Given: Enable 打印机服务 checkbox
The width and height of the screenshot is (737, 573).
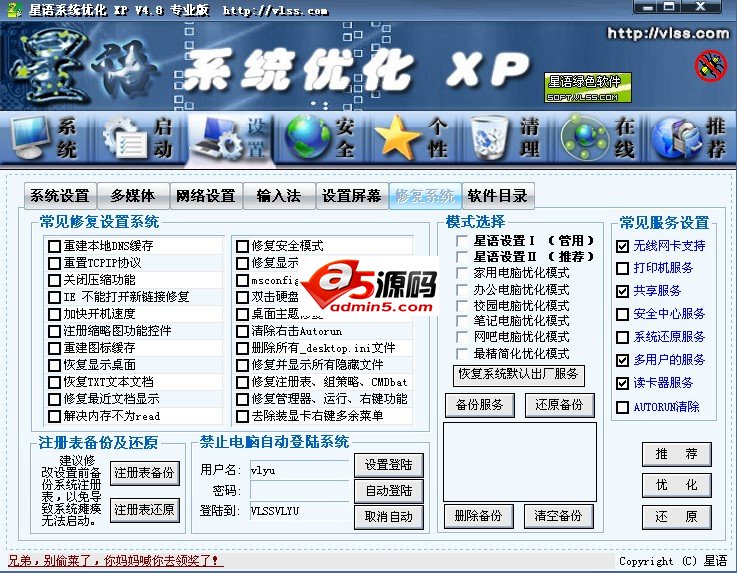Looking at the screenshot, I should coord(622,268).
